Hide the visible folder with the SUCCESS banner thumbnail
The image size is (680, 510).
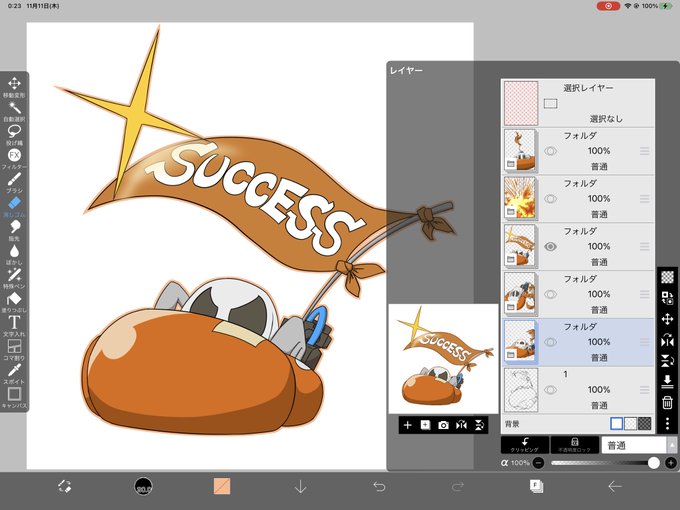point(550,246)
